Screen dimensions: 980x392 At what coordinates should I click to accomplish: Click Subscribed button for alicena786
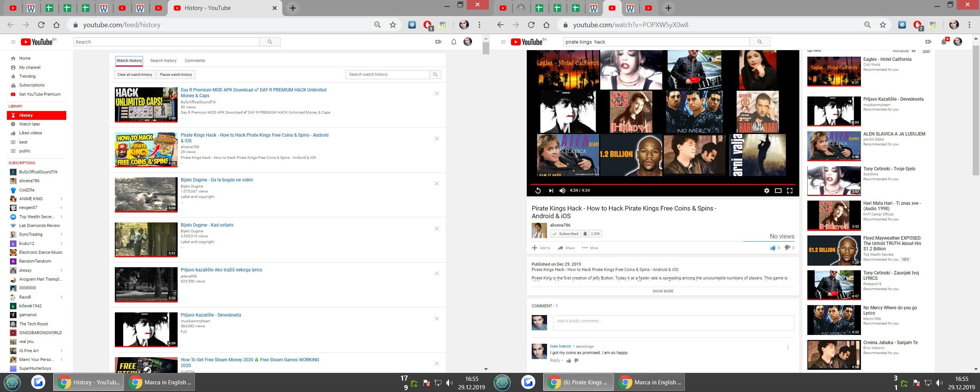[x=565, y=234]
